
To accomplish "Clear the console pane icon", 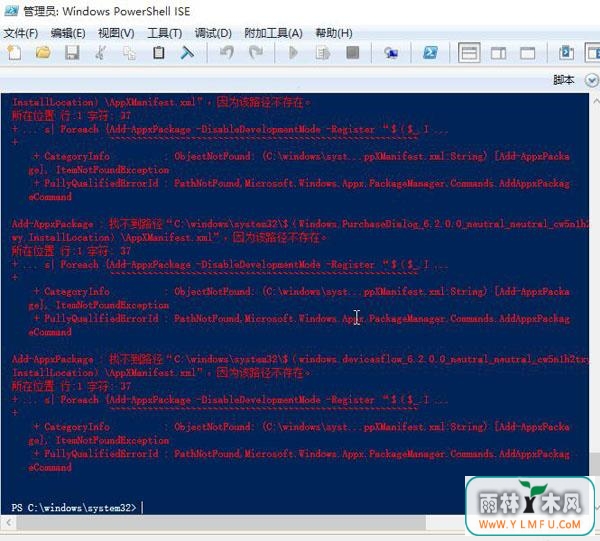I will tap(187, 52).
